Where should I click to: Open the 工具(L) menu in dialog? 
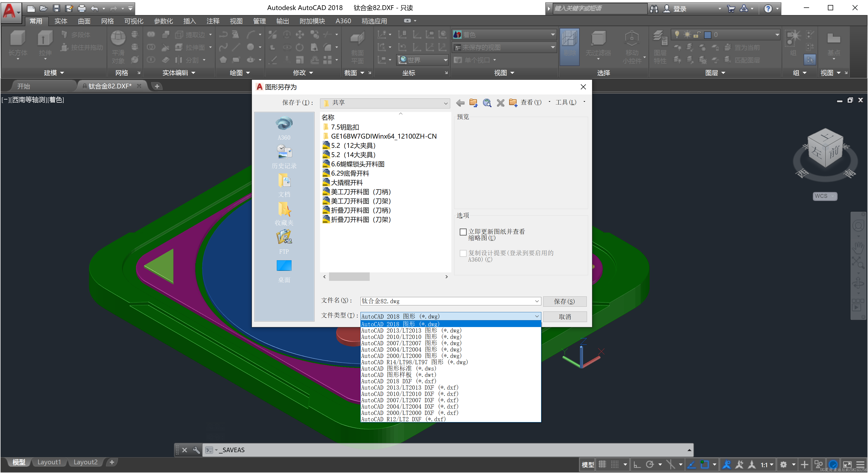tap(566, 102)
